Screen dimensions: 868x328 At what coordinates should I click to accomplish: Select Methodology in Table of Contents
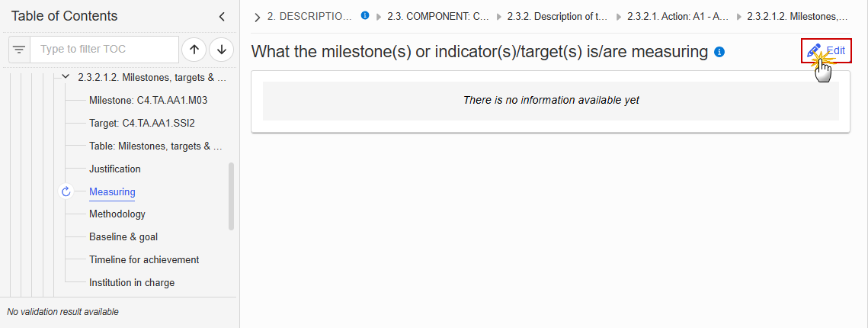point(117,214)
